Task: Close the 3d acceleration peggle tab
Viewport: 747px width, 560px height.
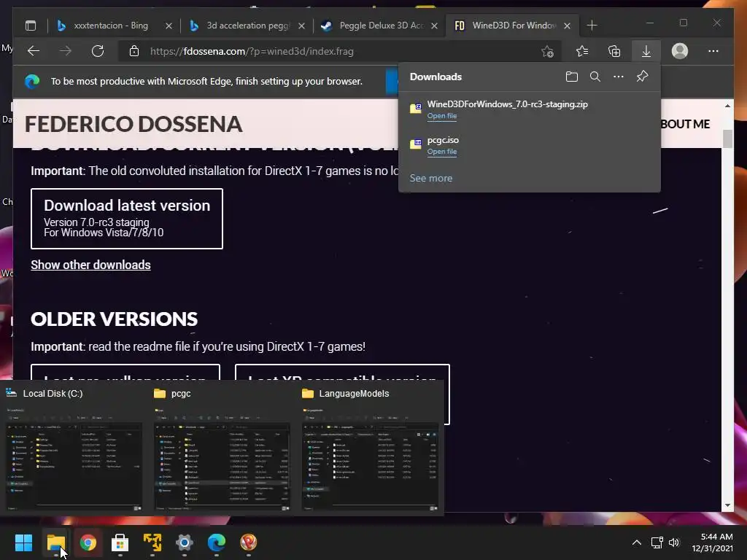Action: tap(301, 26)
